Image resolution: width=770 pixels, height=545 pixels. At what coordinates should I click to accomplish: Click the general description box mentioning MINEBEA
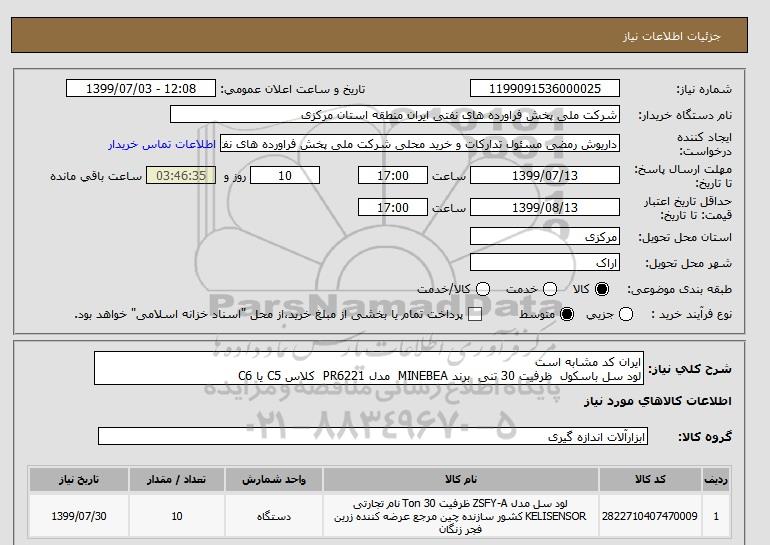coord(369,368)
